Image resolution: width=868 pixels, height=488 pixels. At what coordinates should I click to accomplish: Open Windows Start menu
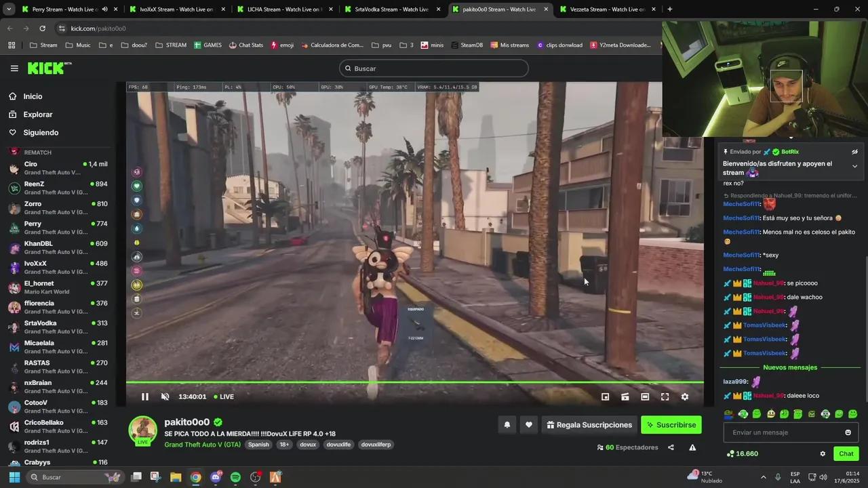coord(14,477)
